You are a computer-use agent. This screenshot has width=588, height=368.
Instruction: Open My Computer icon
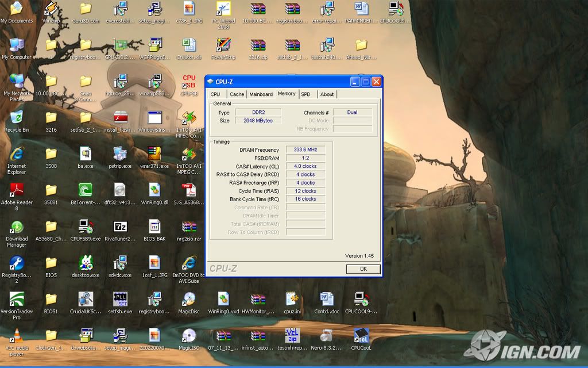point(17,45)
